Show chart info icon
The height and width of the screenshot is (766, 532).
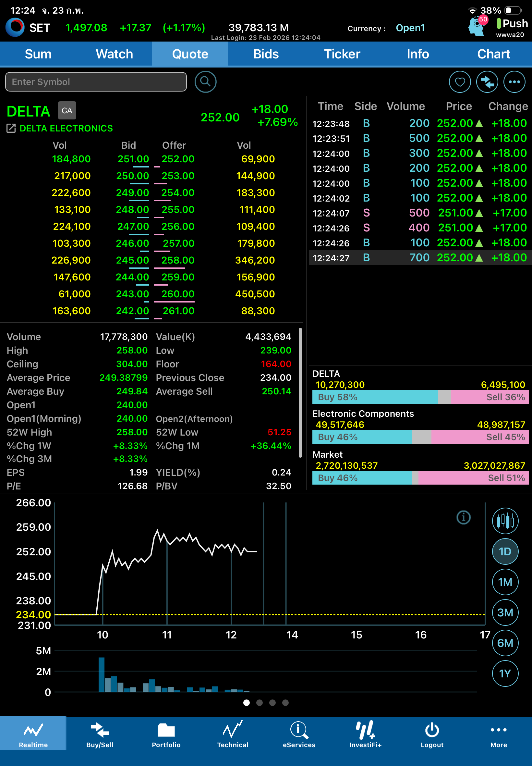(x=463, y=517)
